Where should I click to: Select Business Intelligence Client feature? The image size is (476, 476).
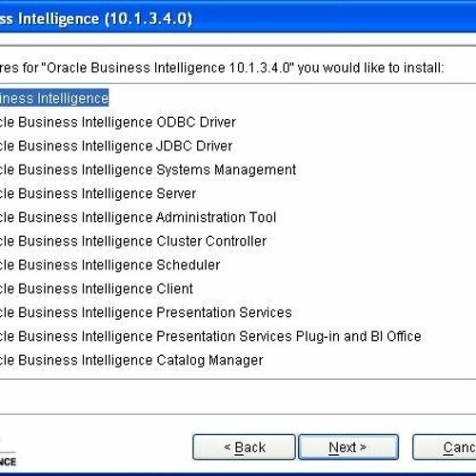[x=96, y=288]
